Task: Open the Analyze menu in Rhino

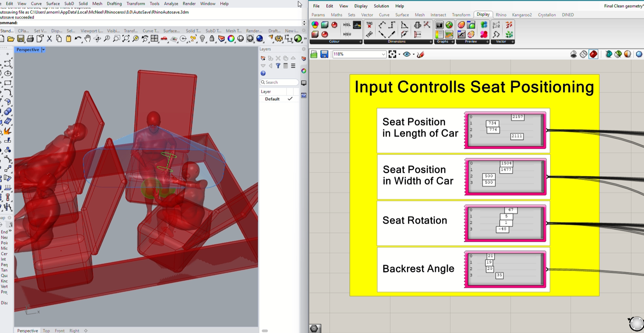Action: [171, 4]
